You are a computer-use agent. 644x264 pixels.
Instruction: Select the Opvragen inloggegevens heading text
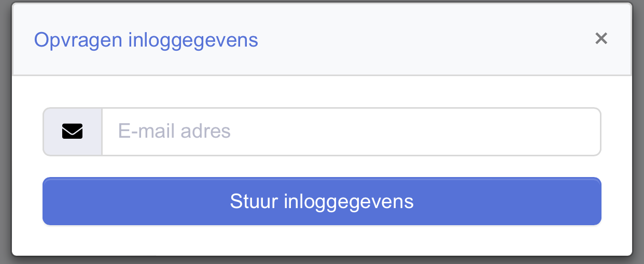pos(146,40)
